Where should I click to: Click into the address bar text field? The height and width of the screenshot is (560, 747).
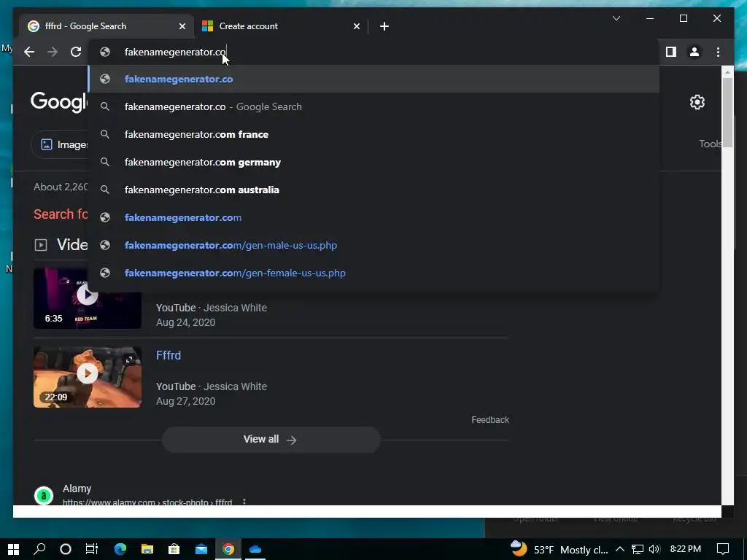[374, 52]
